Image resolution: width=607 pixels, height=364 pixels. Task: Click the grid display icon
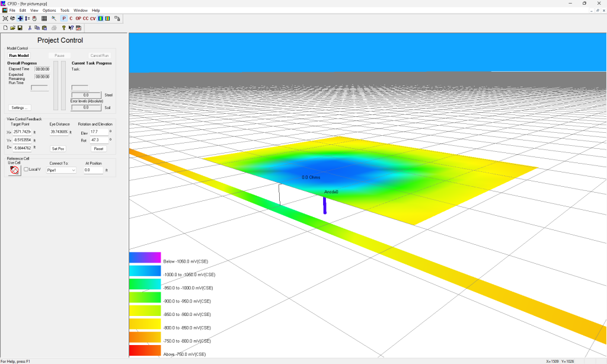pyautogui.click(x=43, y=18)
